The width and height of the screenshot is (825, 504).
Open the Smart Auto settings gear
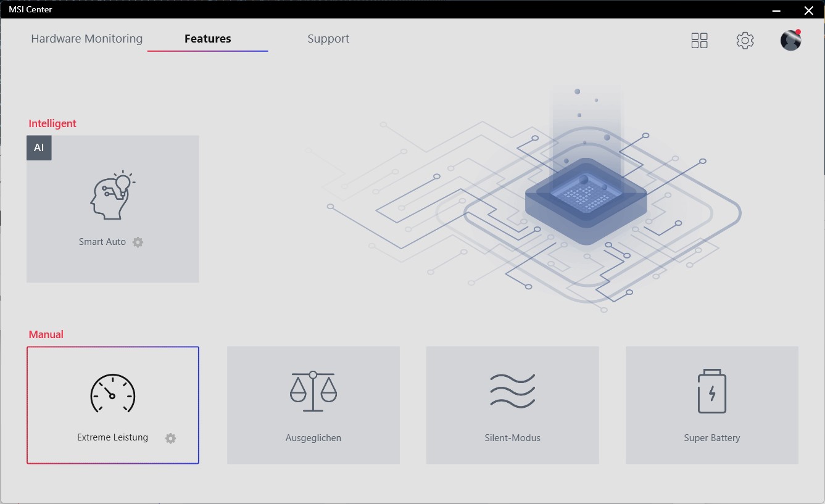pyautogui.click(x=138, y=242)
